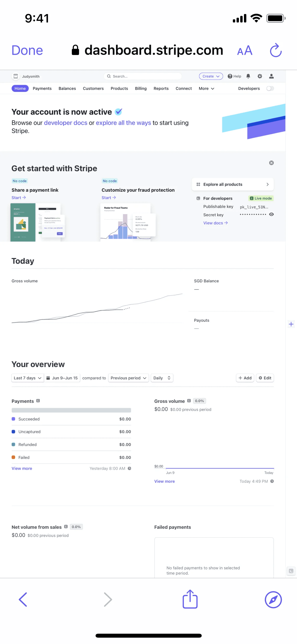
Task: Click the blue Uncaptured color swatch
Action: [13, 432]
